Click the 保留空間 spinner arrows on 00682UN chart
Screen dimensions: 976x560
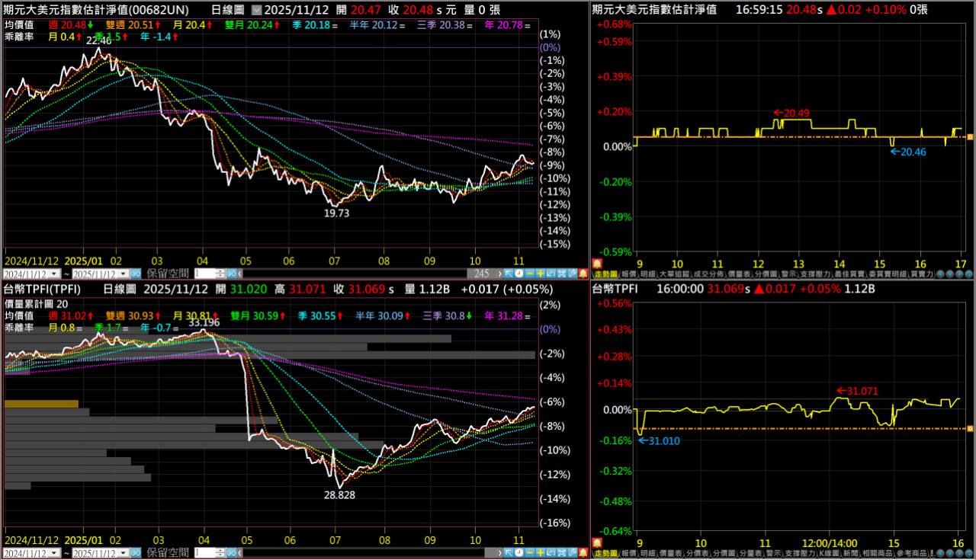(222, 274)
